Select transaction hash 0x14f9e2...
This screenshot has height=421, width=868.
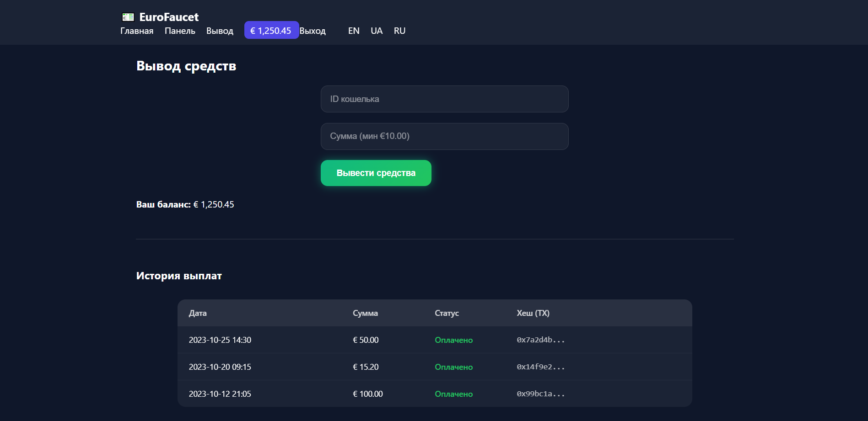click(540, 367)
